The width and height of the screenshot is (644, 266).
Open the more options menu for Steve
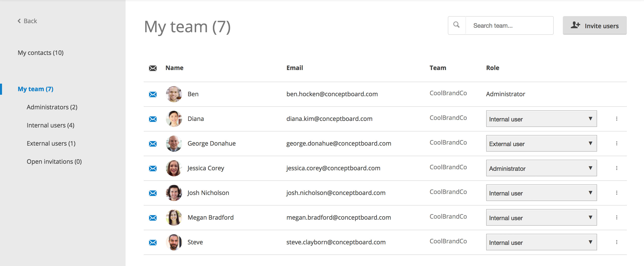(617, 242)
